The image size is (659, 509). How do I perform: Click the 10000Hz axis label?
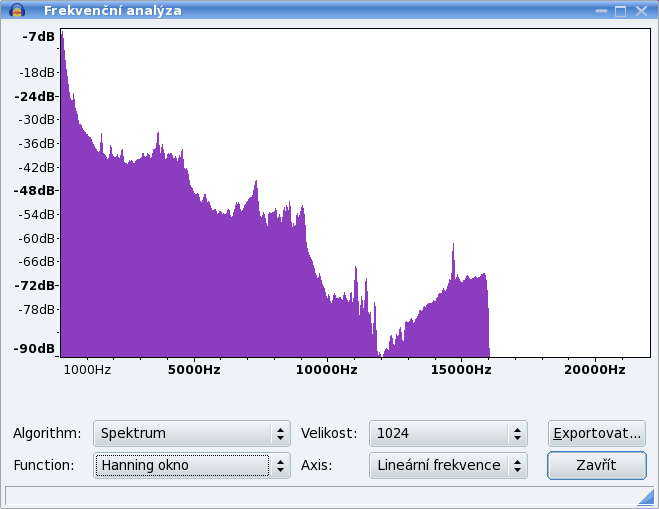(x=327, y=370)
